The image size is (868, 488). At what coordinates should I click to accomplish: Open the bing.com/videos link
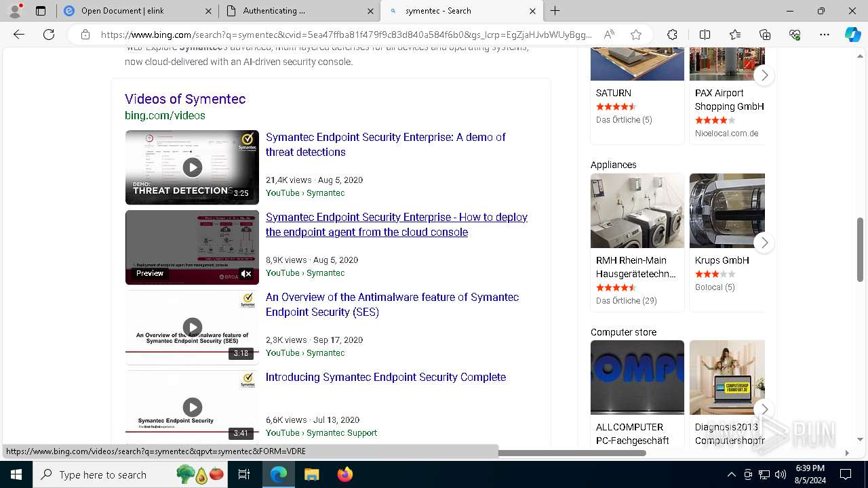click(165, 116)
